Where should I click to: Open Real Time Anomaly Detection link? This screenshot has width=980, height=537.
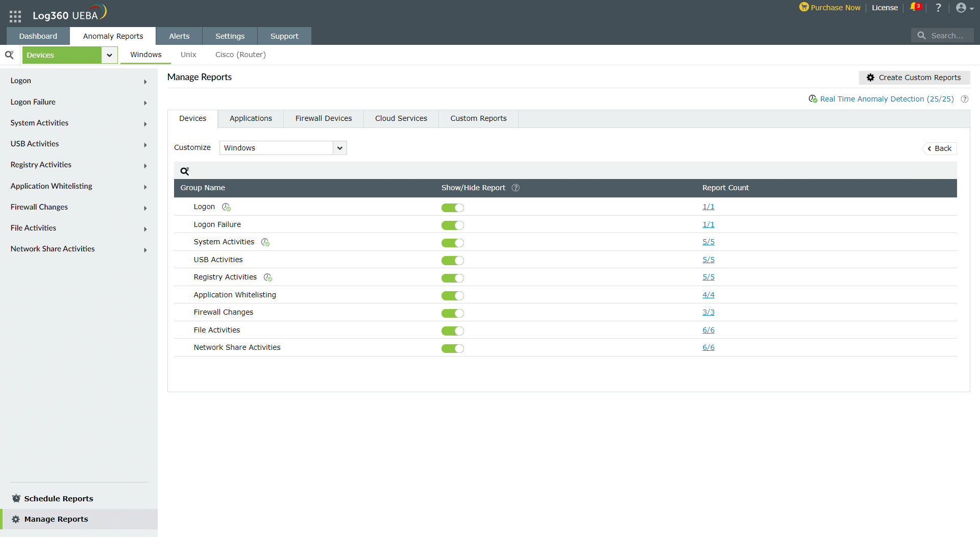887,98
